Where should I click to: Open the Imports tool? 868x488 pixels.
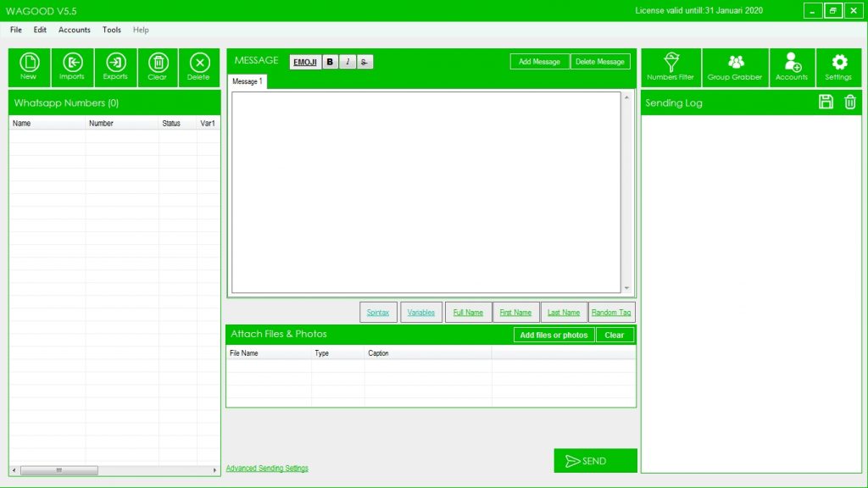[72, 66]
